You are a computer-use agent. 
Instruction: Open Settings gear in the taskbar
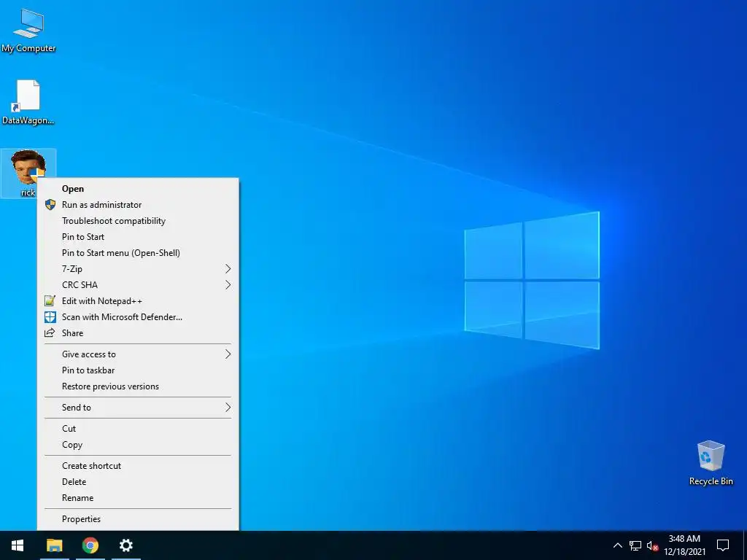(x=125, y=545)
